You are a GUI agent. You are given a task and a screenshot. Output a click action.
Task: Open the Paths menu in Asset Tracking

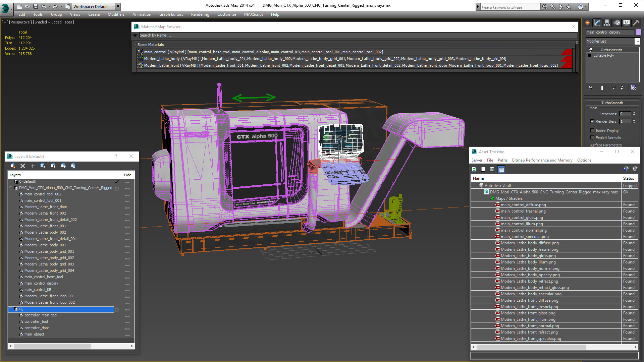pyautogui.click(x=502, y=160)
